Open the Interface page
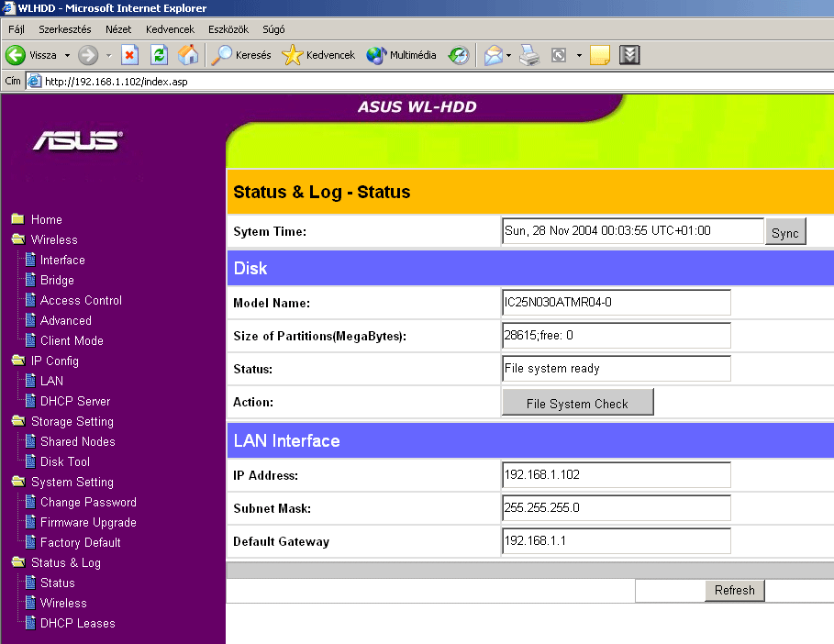This screenshot has width=834, height=644. (x=55, y=260)
